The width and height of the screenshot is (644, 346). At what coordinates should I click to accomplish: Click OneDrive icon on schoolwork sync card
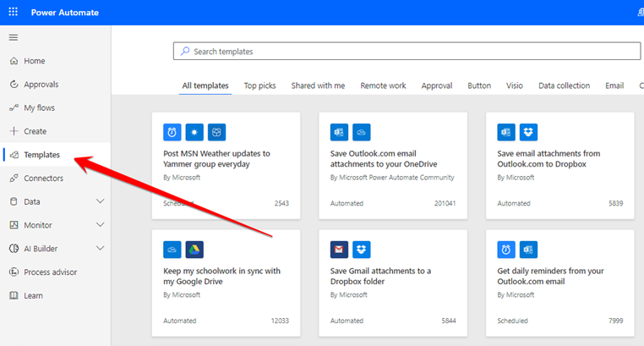click(172, 250)
